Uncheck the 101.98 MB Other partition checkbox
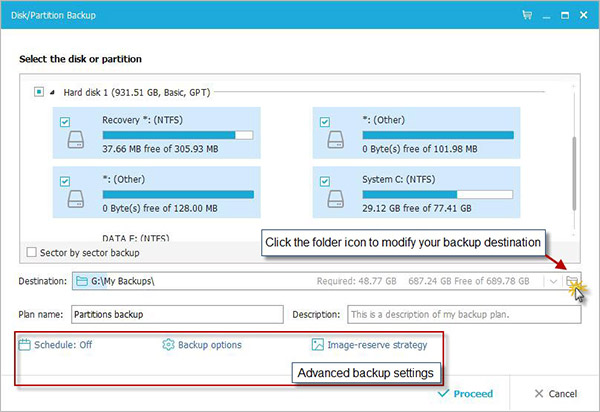This screenshot has height=412, width=600. coord(325,122)
